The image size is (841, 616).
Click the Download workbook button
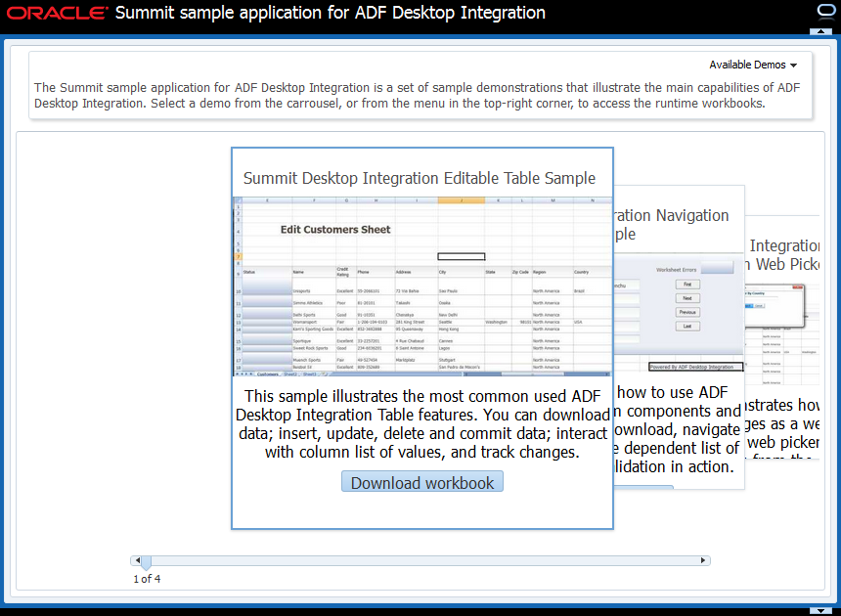[422, 482]
